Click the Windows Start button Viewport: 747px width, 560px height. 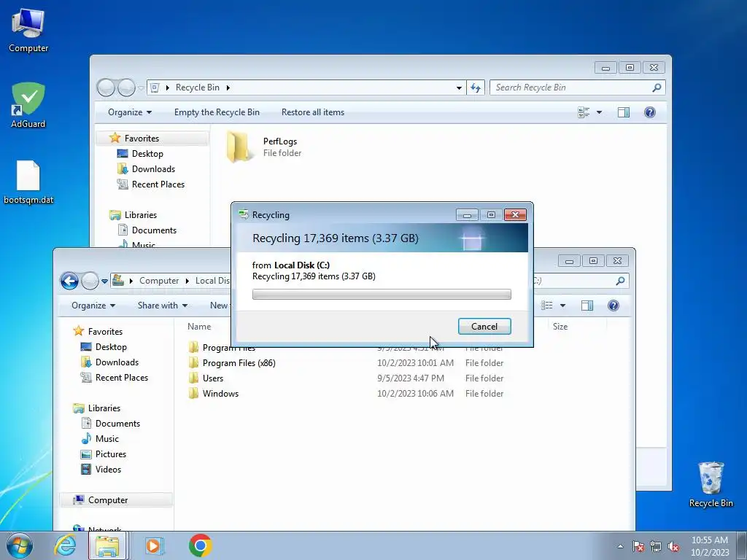click(20, 545)
